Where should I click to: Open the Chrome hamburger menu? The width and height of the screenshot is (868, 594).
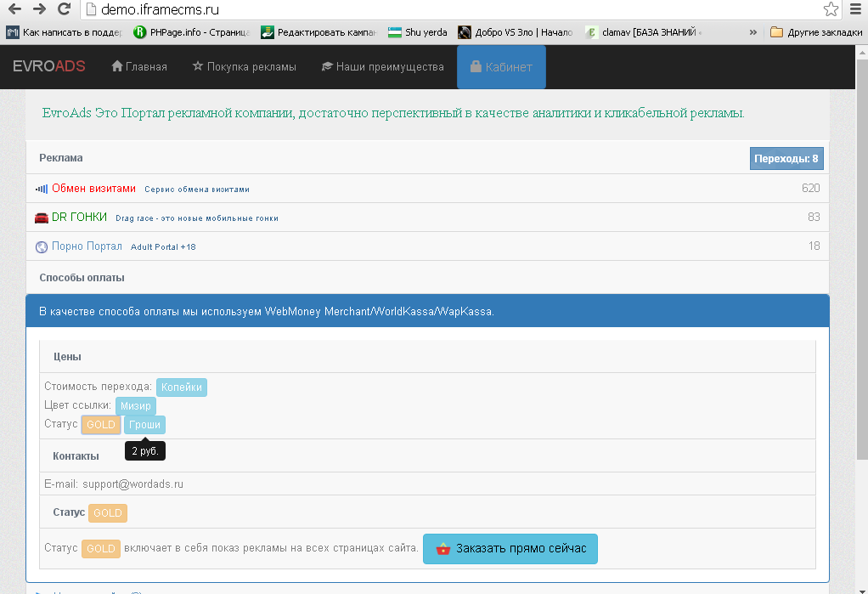855,9
